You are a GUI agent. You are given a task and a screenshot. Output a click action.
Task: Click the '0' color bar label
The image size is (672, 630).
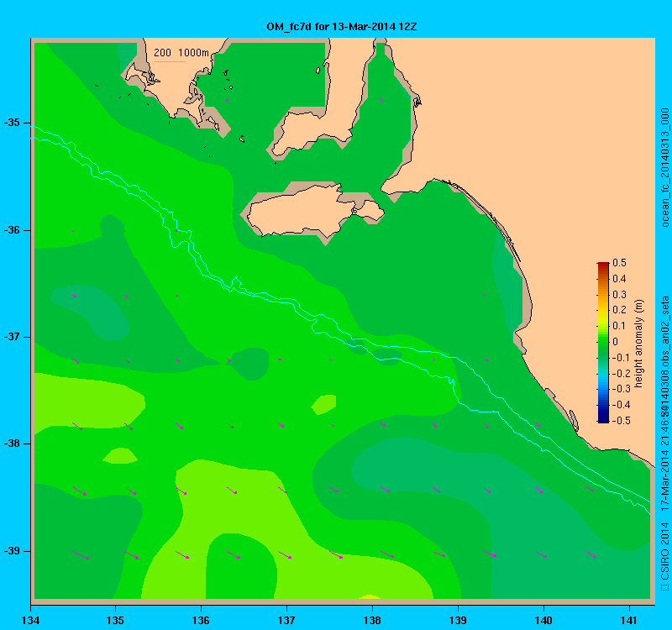(x=616, y=342)
